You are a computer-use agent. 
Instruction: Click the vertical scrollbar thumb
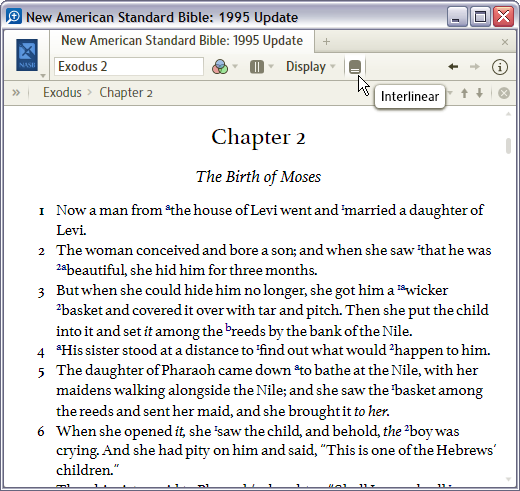coord(508,146)
